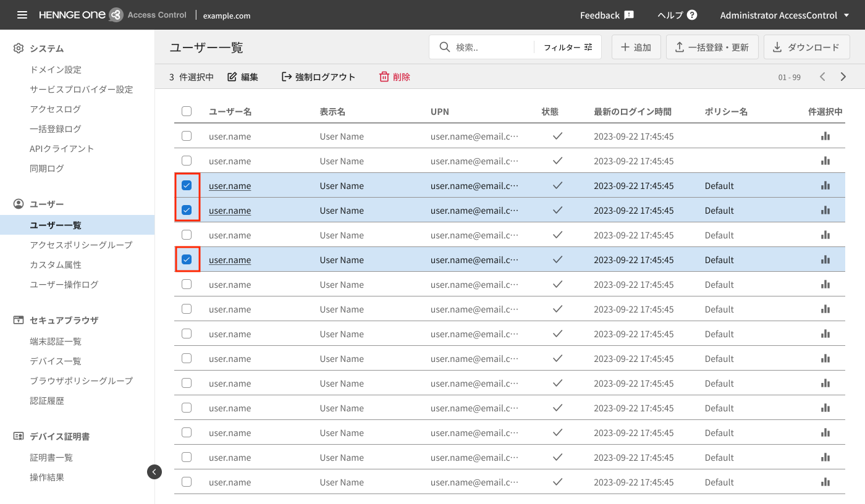865x504 pixels.
Task: Open the ヘルプ help menu
Action: click(677, 15)
